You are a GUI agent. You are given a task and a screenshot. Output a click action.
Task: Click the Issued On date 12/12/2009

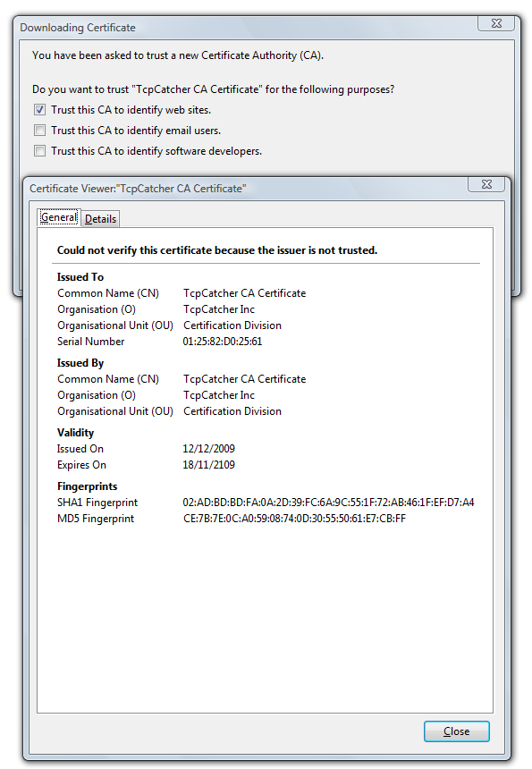[x=208, y=449]
